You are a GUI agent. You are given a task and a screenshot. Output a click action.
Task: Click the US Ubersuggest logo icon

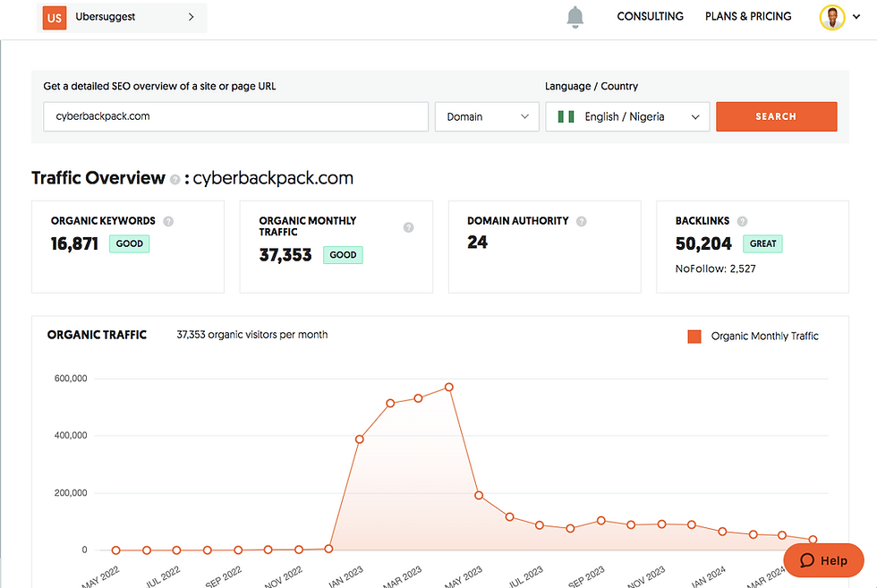point(53,17)
